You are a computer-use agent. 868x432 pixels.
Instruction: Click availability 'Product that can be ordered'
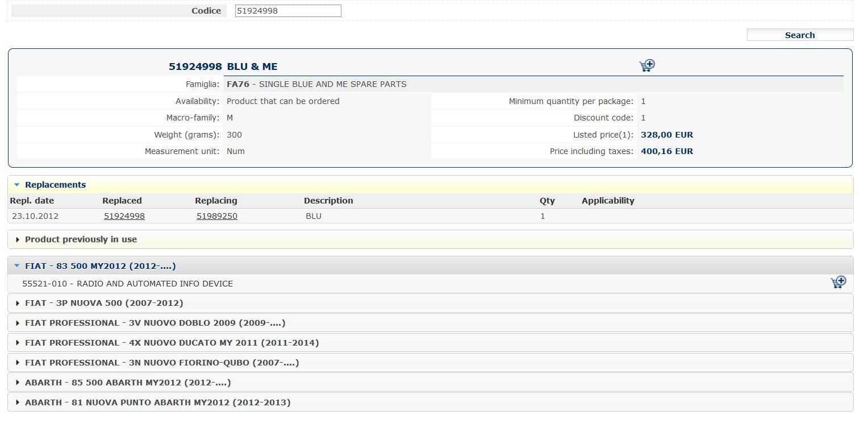pyautogui.click(x=283, y=101)
